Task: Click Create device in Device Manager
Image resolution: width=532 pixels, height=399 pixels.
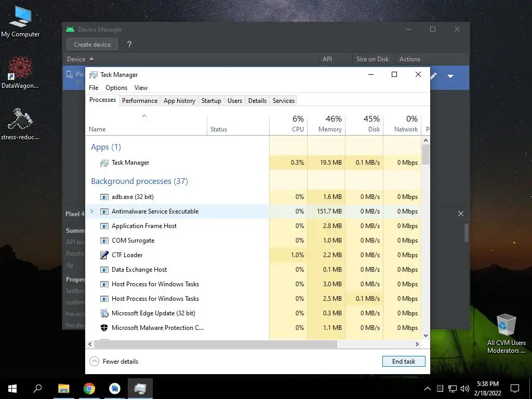Action: [x=92, y=45]
